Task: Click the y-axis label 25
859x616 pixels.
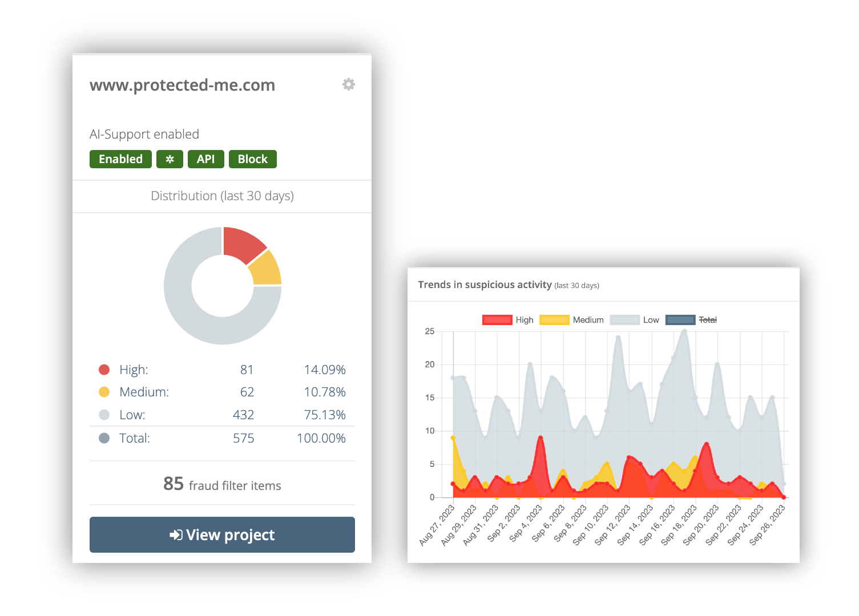Action: [x=430, y=331]
